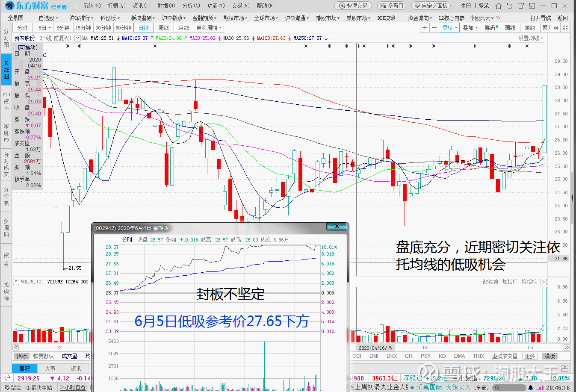Click the 快速交易 quick trade button

tap(353, 6)
